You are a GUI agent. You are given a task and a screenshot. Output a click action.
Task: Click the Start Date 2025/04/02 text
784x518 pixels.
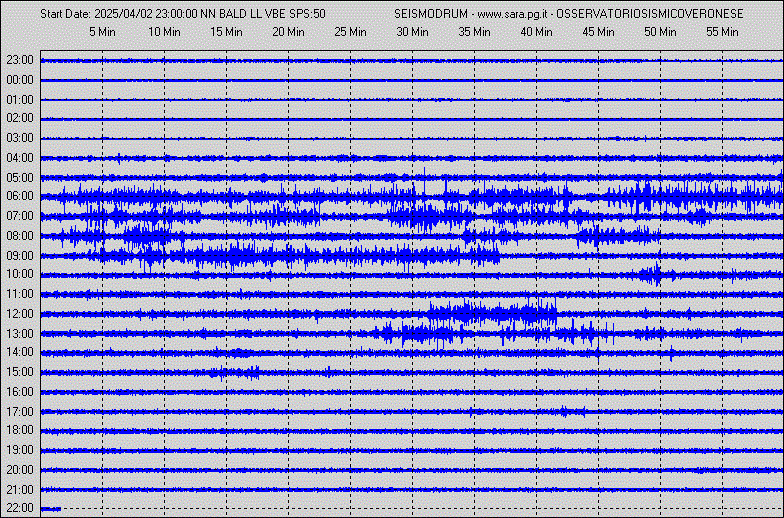(96, 14)
